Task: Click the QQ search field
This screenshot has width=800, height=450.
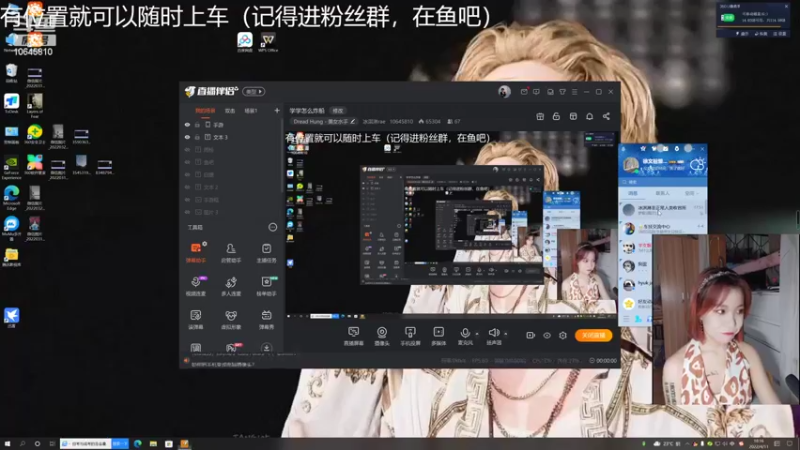Action: click(x=662, y=182)
